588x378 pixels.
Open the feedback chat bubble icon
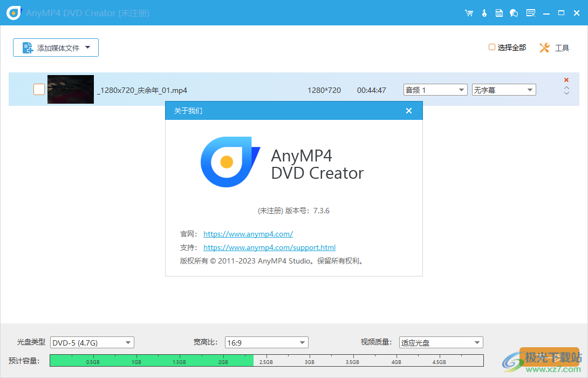(x=514, y=13)
